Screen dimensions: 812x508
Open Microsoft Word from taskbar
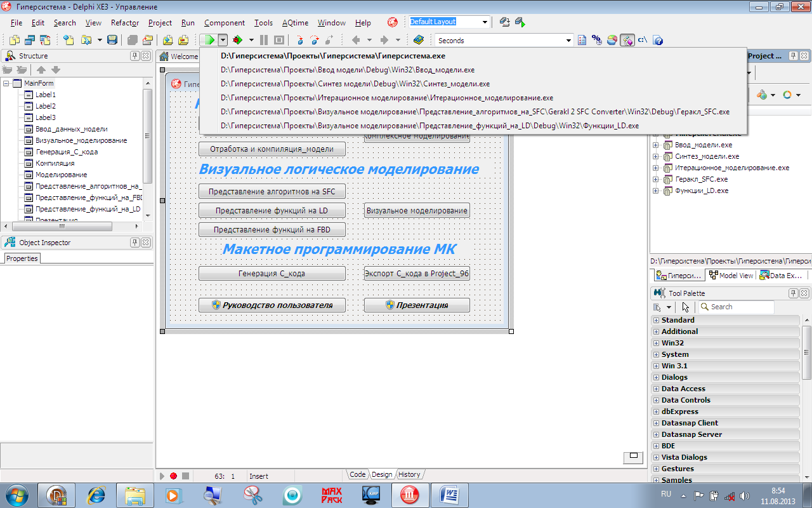(x=450, y=495)
